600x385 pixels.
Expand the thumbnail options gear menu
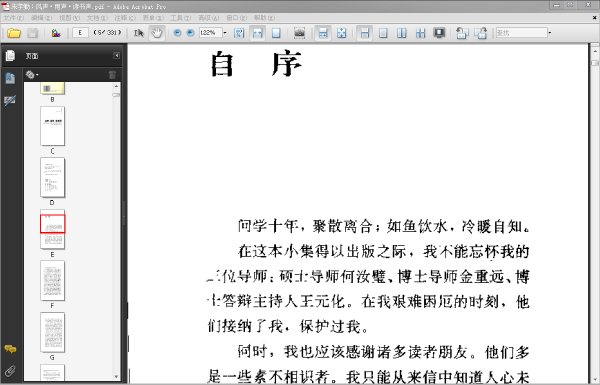[x=32, y=75]
